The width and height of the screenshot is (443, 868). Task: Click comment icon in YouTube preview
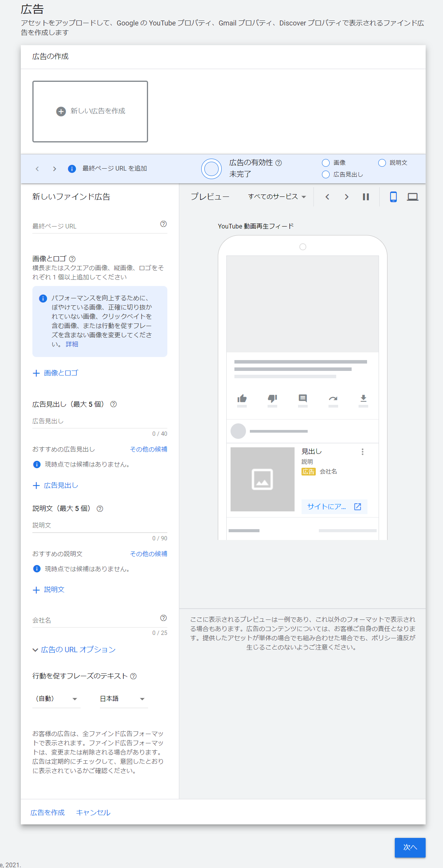[303, 398]
